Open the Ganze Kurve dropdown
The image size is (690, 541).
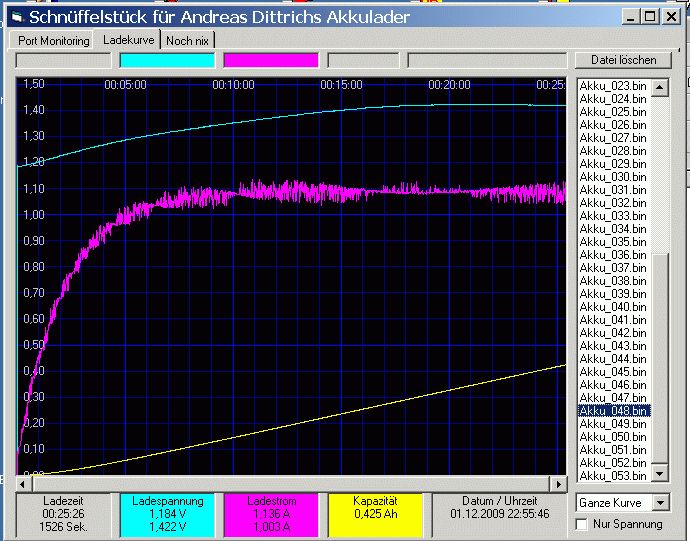tap(660, 502)
